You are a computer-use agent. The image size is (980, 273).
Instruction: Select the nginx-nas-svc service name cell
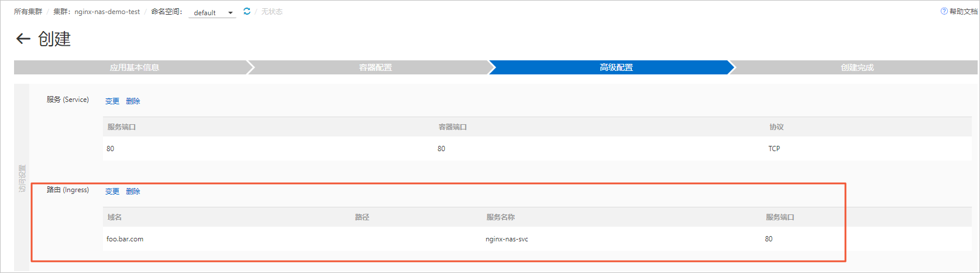coord(507,239)
